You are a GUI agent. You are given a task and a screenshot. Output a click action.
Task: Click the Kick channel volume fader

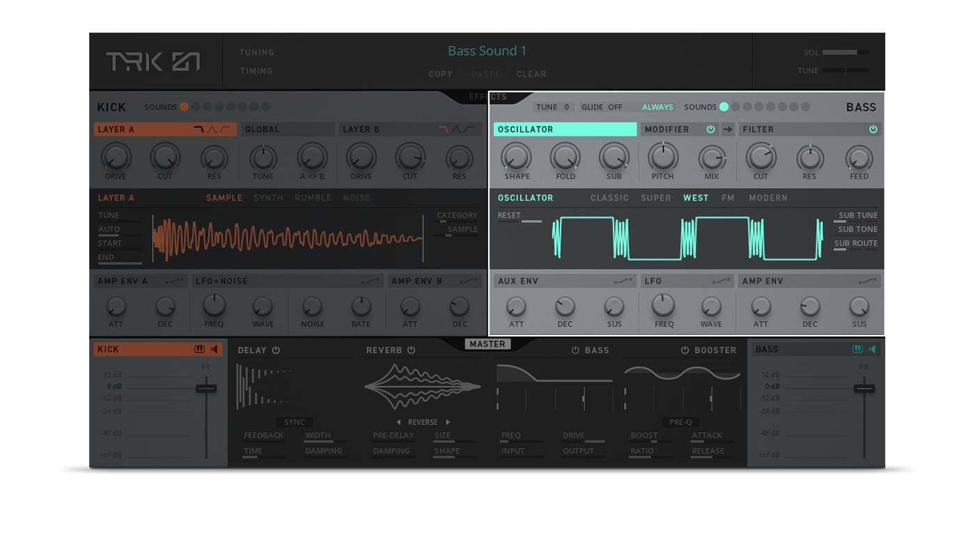(206, 388)
